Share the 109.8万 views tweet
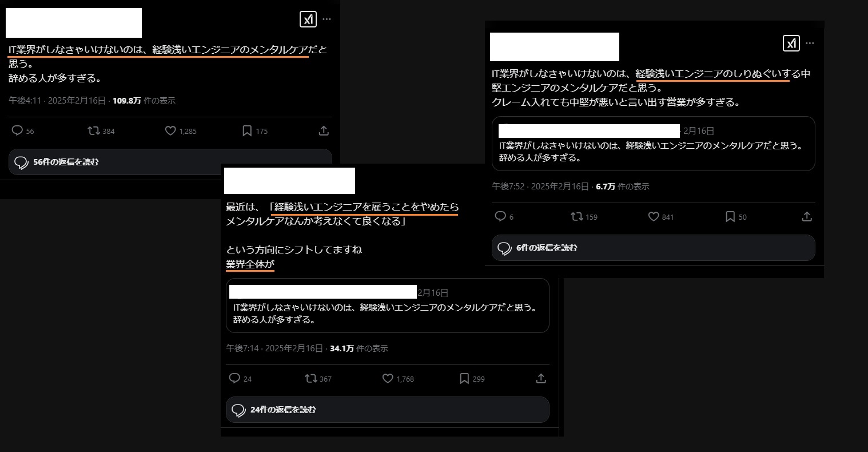The height and width of the screenshot is (452, 868). pos(324,131)
